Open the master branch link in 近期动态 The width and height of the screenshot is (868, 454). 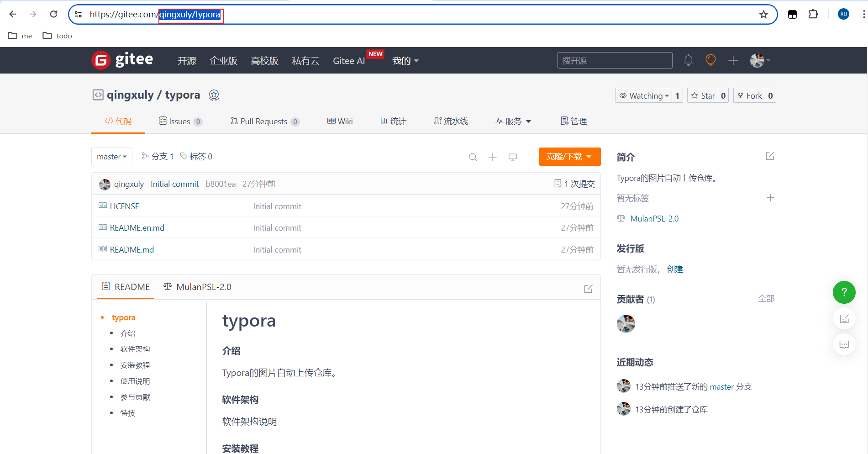(x=721, y=386)
